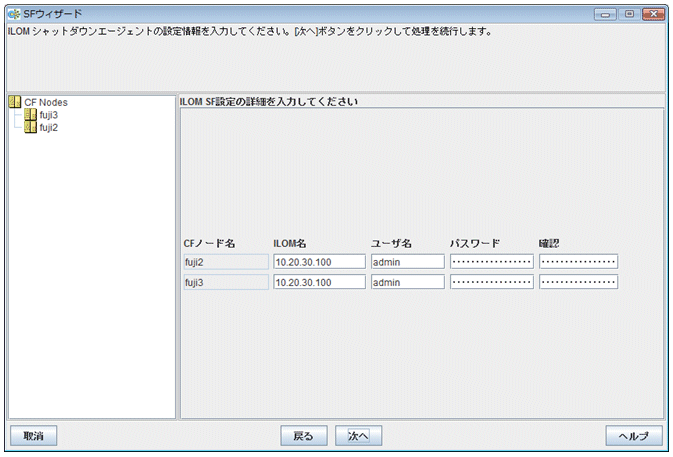This screenshot has height=457, width=673.
Task: Click the 戻る (Back) button
Action: click(304, 436)
